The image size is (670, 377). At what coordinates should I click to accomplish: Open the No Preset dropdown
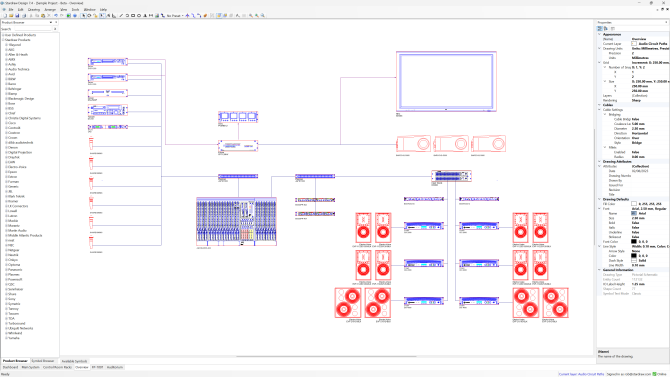point(175,15)
